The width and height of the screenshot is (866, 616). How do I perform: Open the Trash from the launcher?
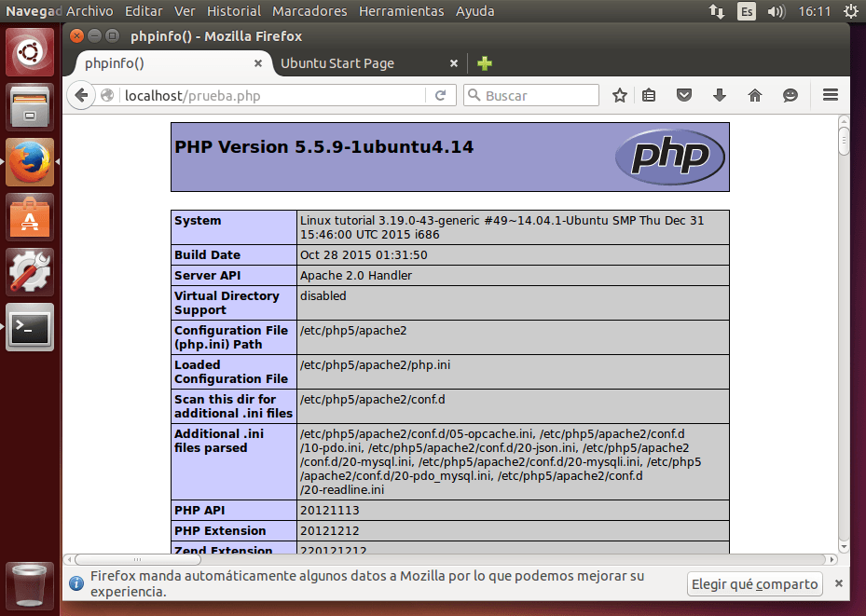pos(30,586)
